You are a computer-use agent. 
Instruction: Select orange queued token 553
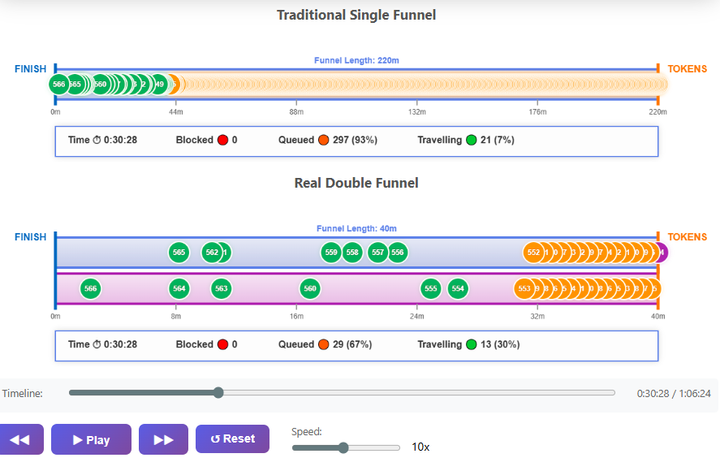click(524, 288)
